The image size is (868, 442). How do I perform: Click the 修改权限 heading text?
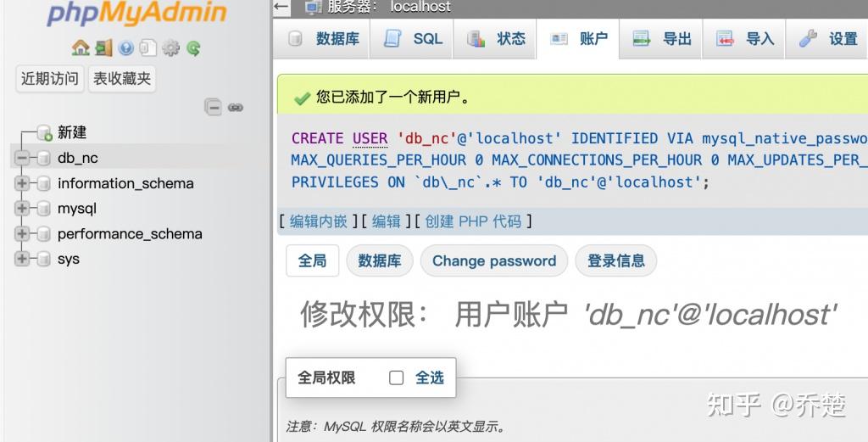tap(364, 314)
